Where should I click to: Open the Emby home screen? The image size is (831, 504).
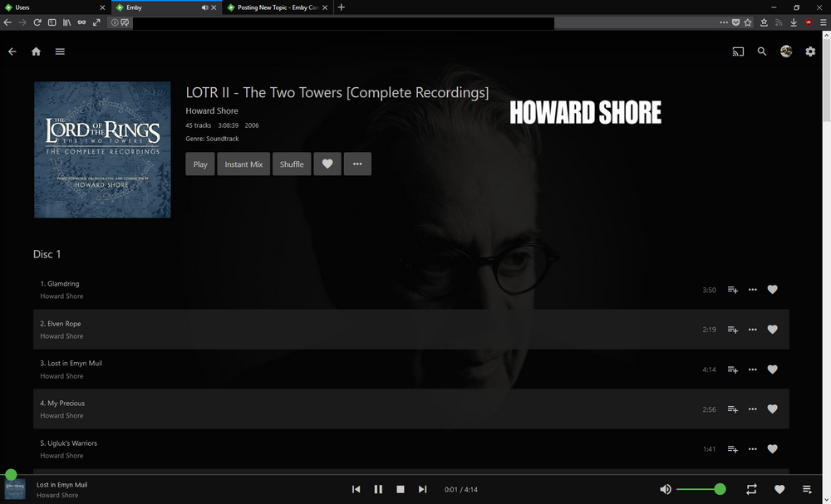coord(36,51)
